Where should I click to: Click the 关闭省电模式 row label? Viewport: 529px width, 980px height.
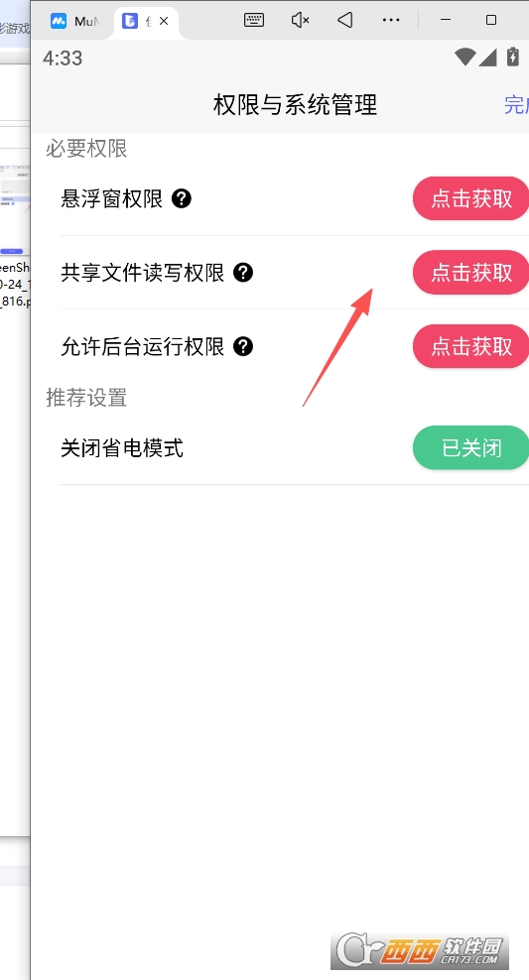[x=122, y=448]
